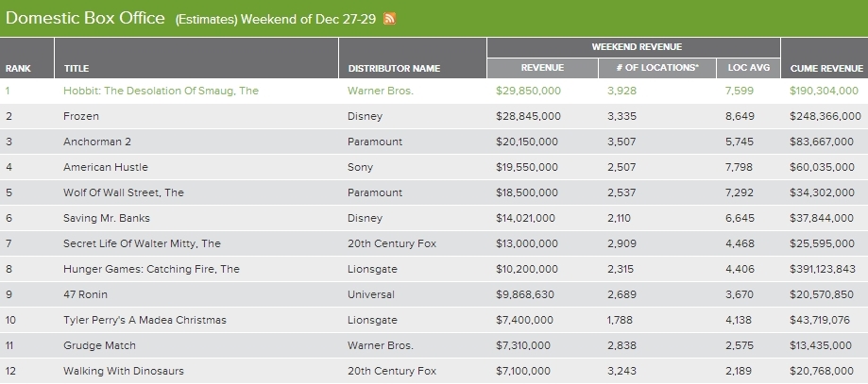The image size is (868, 384).
Task: Sort by the REVENUE column header
Action: (x=542, y=68)
